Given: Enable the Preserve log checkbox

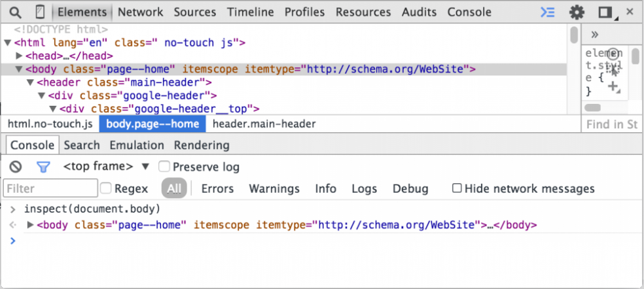Looking at the screenshot, I should [x=164, y=166].
